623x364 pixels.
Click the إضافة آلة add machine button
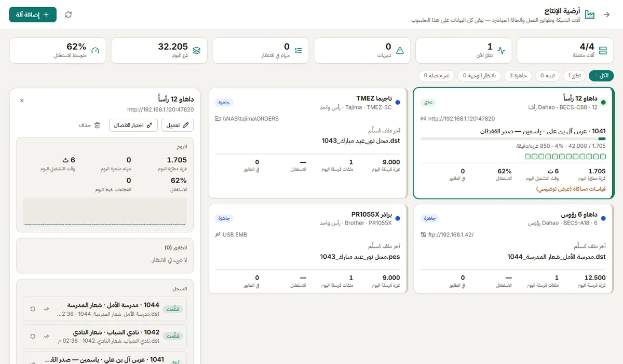(x=33, y=15)
